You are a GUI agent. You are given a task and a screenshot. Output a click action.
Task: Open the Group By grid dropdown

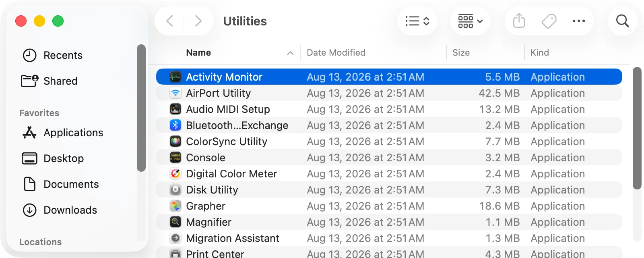coord(470,21)
